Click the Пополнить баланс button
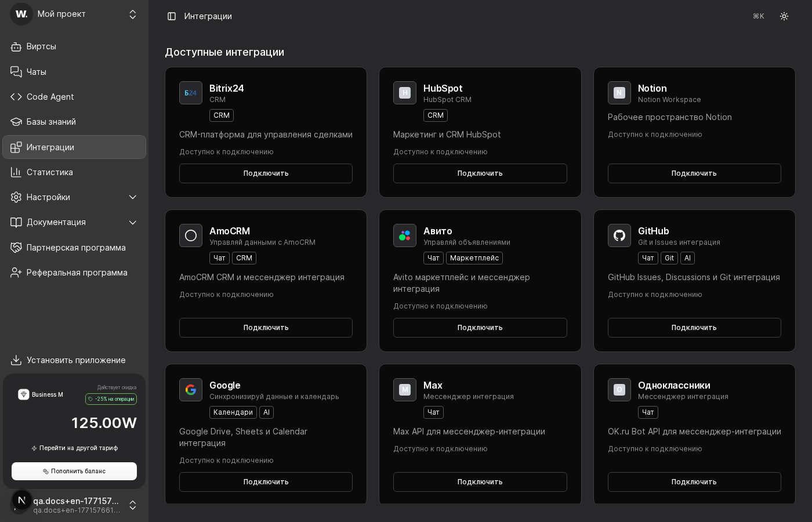 point(74,472)
